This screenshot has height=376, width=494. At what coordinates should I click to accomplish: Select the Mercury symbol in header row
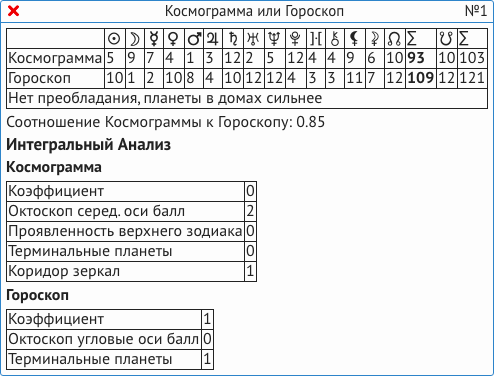(154, 39)
